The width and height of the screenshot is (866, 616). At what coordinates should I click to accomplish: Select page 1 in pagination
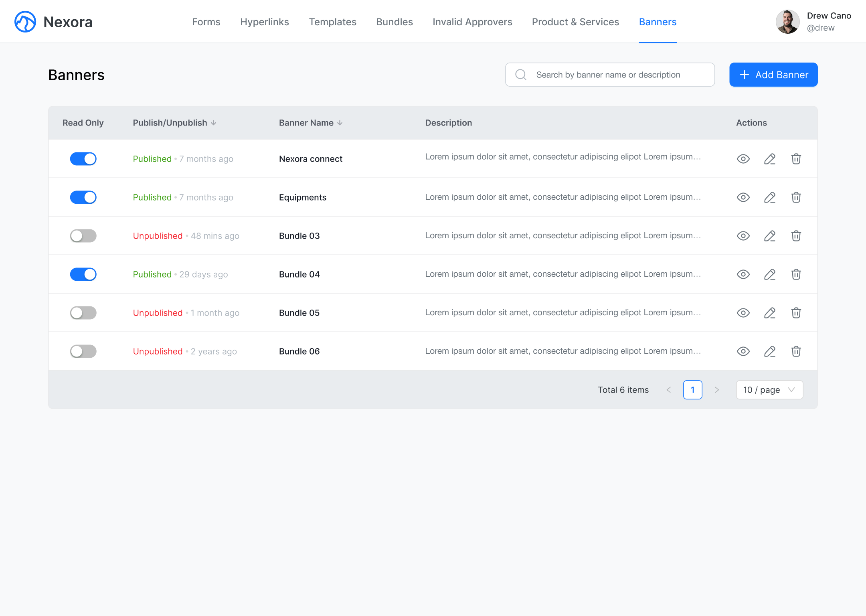[x=692, y=390]
